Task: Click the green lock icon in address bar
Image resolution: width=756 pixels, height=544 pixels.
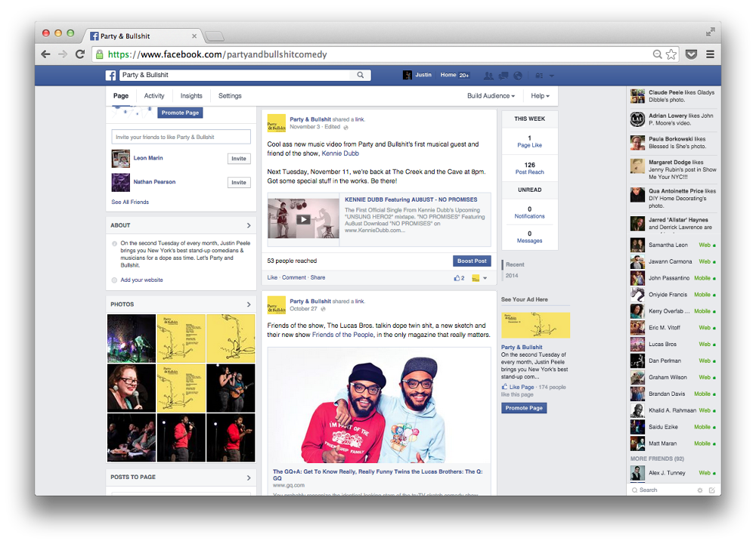Action: pos(99,54)
